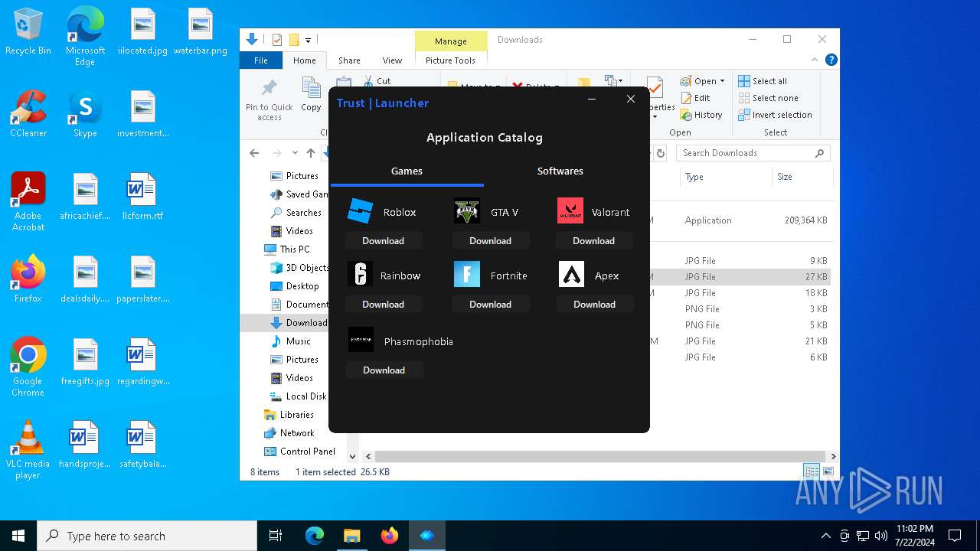This screenshot has width=980, height=551.
Task: Click History in the Open group
Action: 701,115
